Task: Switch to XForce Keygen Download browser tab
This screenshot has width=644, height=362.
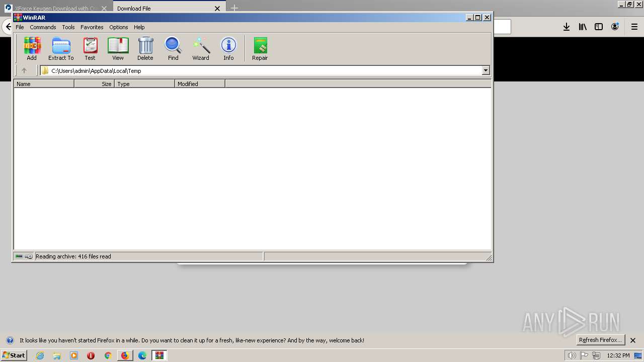Action: pyautogui.click(x=55, y=8)
